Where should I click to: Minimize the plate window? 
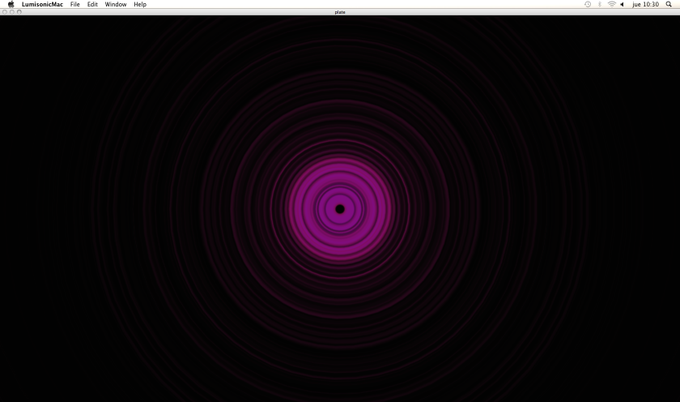(12, 12)
